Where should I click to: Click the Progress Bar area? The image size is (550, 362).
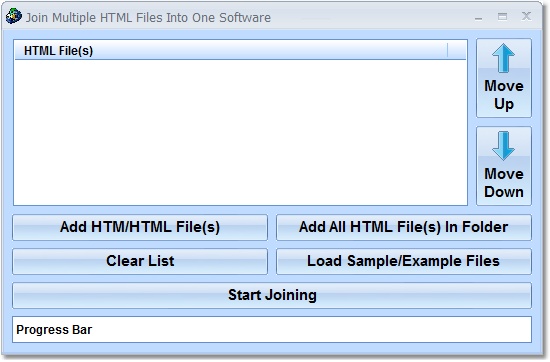pyautogui.click(x=272, y=329)
